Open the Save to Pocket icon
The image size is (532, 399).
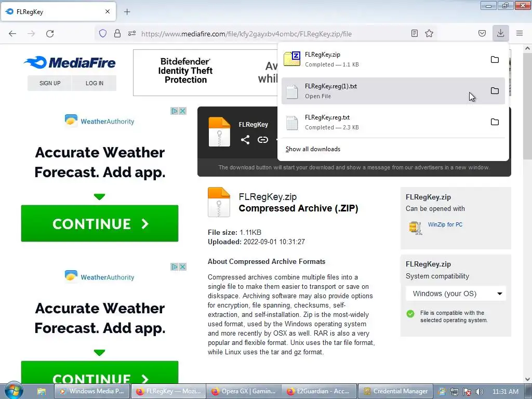point(482,33)
